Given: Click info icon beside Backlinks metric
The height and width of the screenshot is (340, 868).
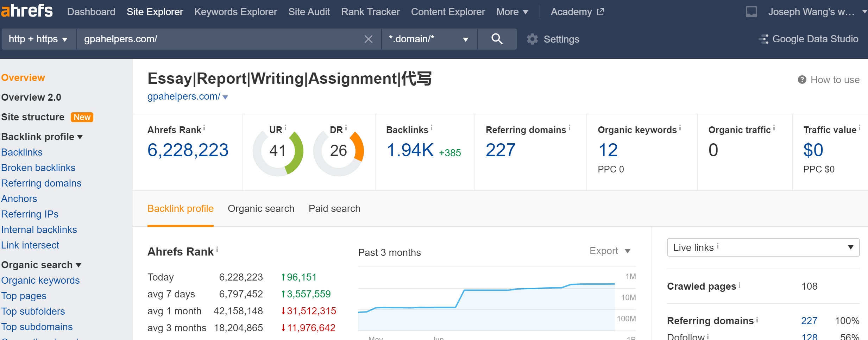Looking at the screenshot, I should point(432,128).
